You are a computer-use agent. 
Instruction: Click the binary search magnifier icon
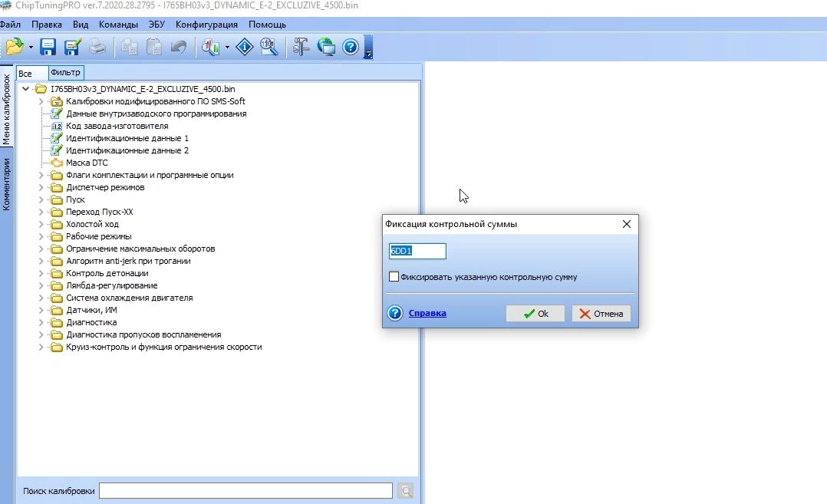pos(269,48)
